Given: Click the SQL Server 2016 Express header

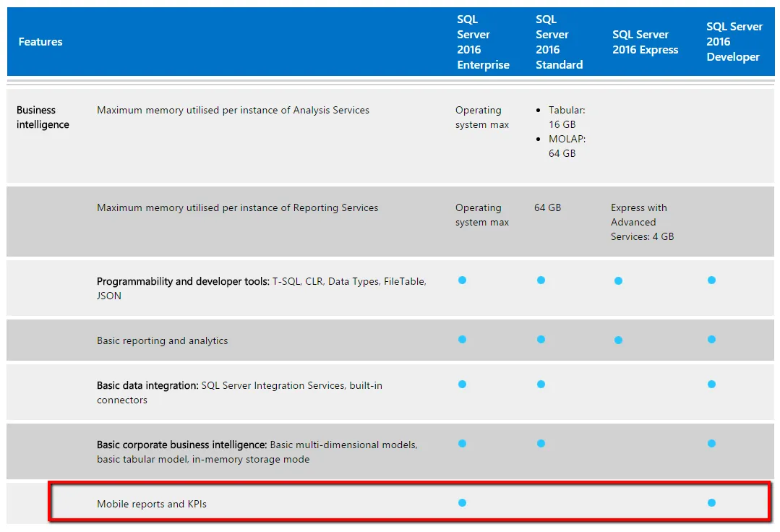Looking at the screenshot, I should coord(646,42).
